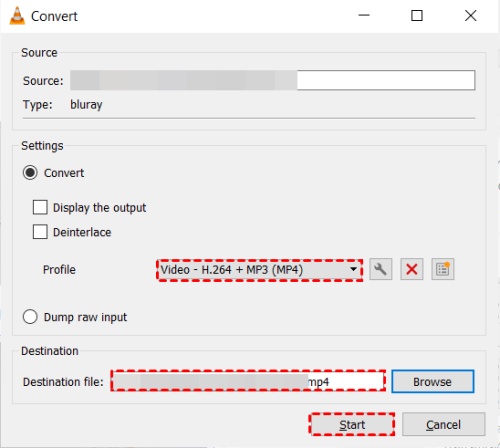Click the 'bluray' type value
Viewport: 500px width, 448px height.
pyautogui.click(x=86, y=105)
